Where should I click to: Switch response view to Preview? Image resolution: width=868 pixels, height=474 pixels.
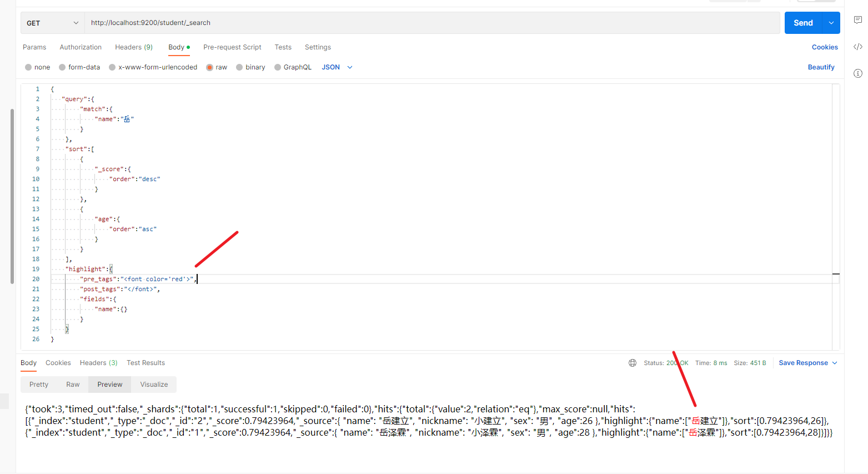[x=110, y=385]
